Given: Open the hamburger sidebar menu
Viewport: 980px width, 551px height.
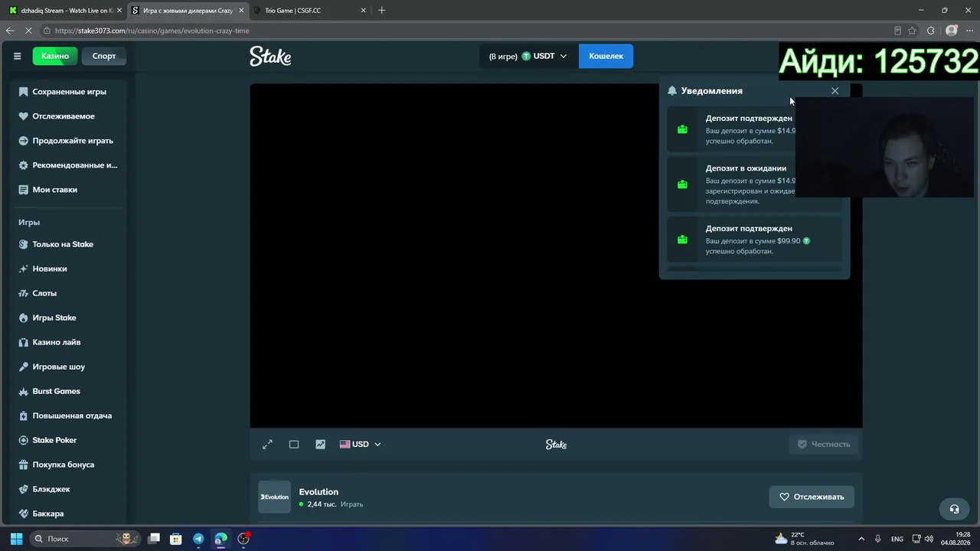Looking at the screenshot, I should (x=17, y=56).
